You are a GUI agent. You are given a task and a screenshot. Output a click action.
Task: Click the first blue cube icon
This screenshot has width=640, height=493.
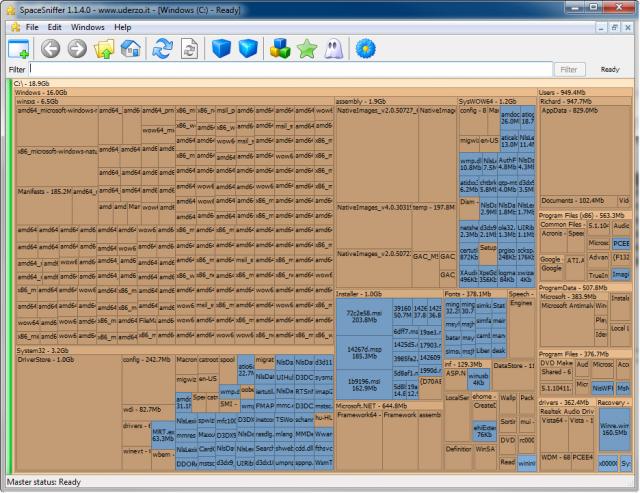(x=221, y=49)
